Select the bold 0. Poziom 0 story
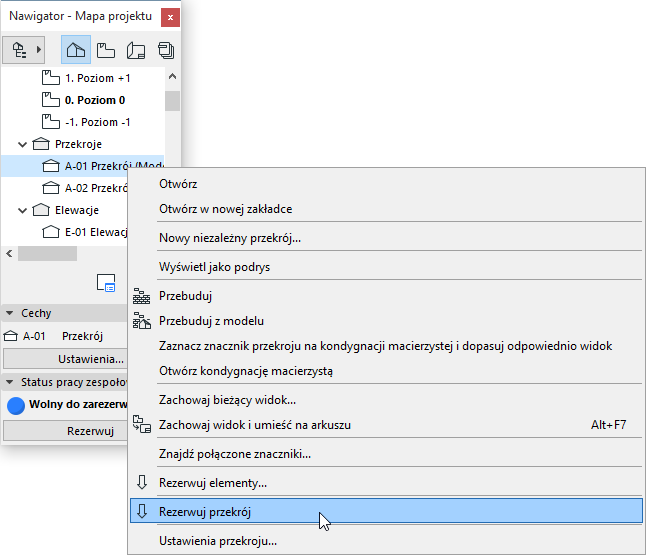This screenshot has height=555, width=646. pos(95,100)
